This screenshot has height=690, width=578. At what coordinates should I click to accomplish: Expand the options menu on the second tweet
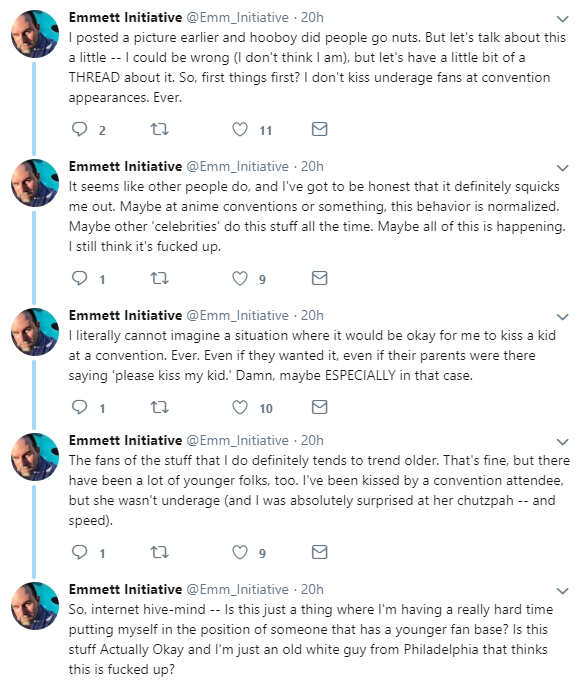click(563, 168)
